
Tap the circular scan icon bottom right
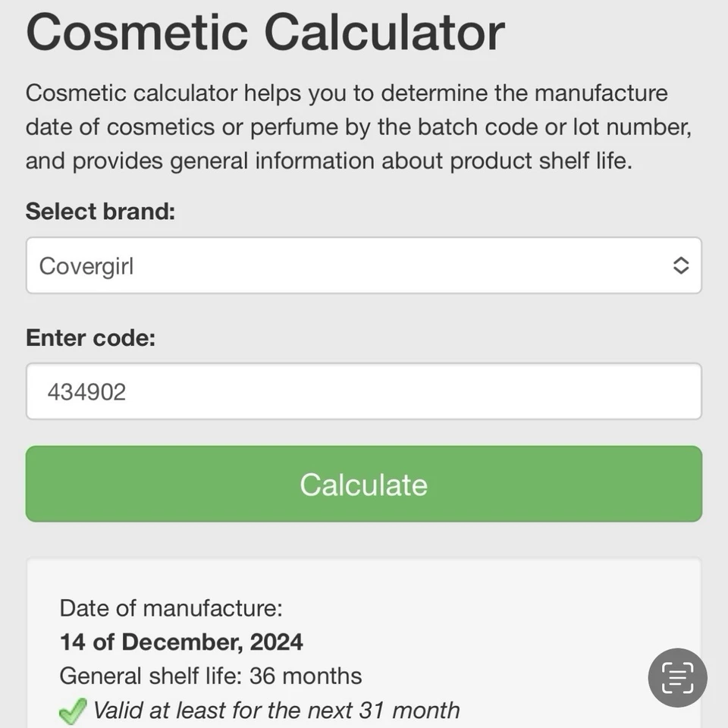click(x=677, y=677)
